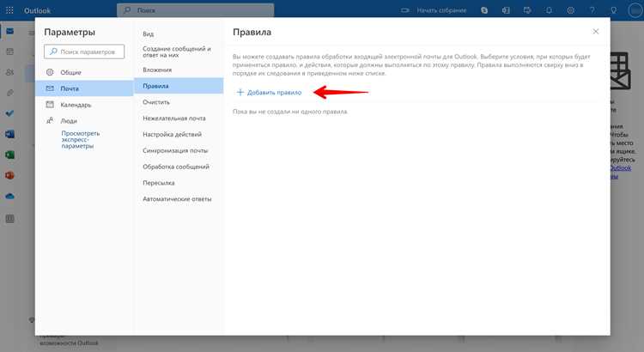Launch Word from the left rail
This screenshot has height=352, width=644.
click(x=9, y=134)
